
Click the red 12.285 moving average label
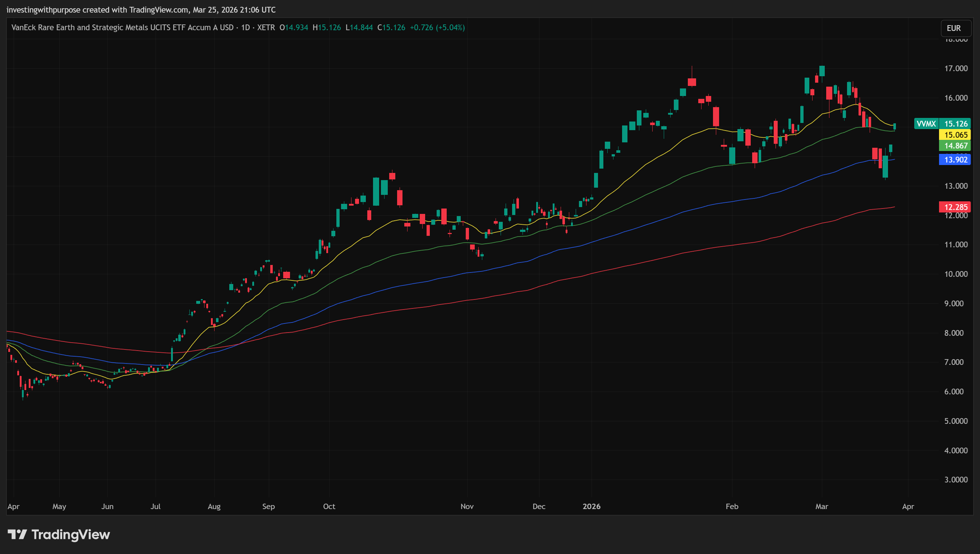955,207
